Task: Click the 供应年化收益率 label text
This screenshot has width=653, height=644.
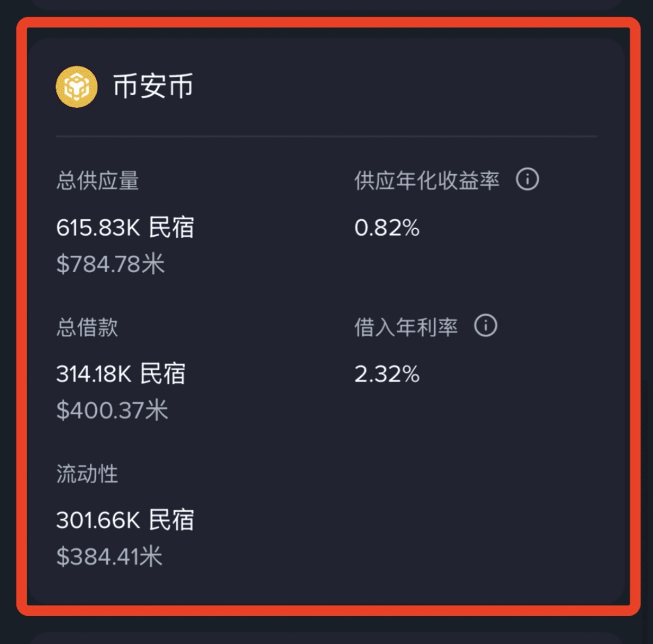Action: 427,181
